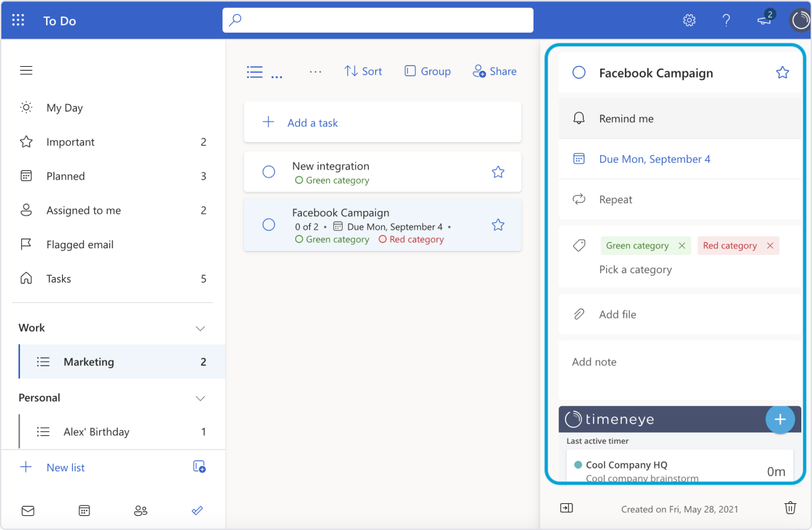Collapse the Personal list group
The width and height of the screenshot is (812, 530).
pos(200,398)
